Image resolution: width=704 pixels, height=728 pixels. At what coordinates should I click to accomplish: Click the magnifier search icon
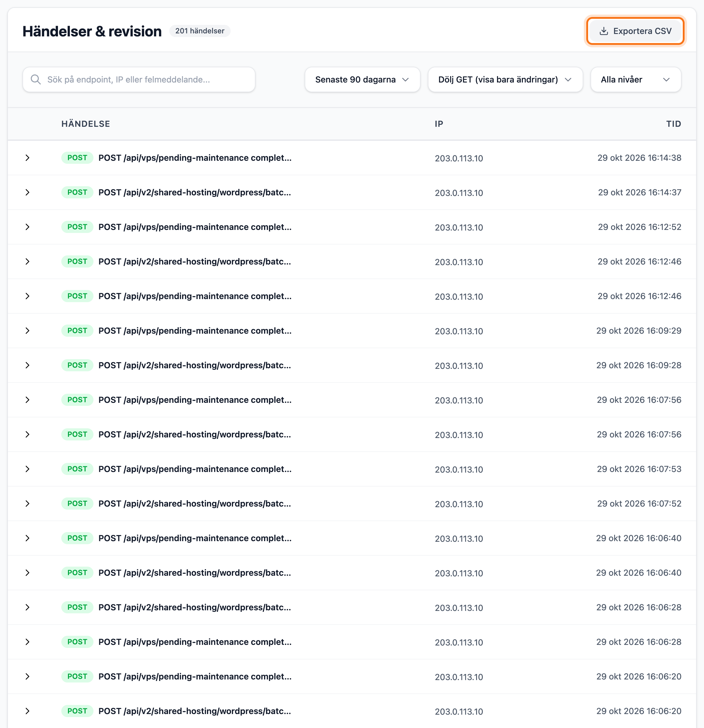[x=36, y=79]
